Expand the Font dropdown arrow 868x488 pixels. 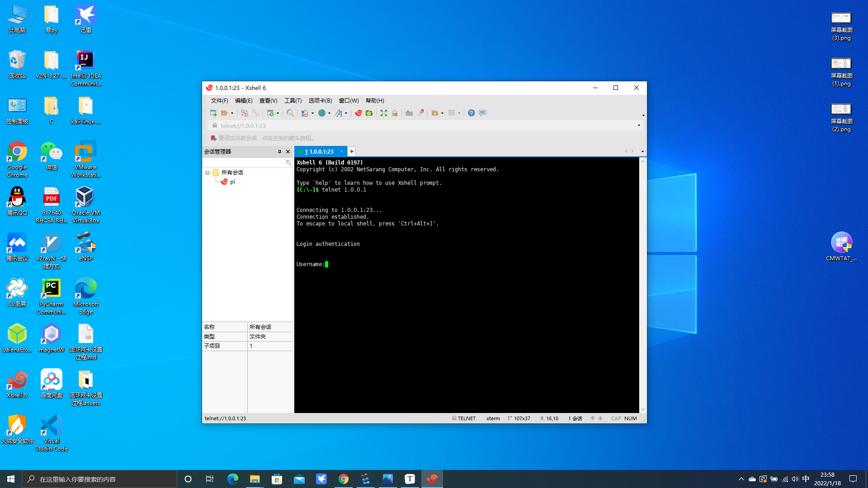[346, 113]
